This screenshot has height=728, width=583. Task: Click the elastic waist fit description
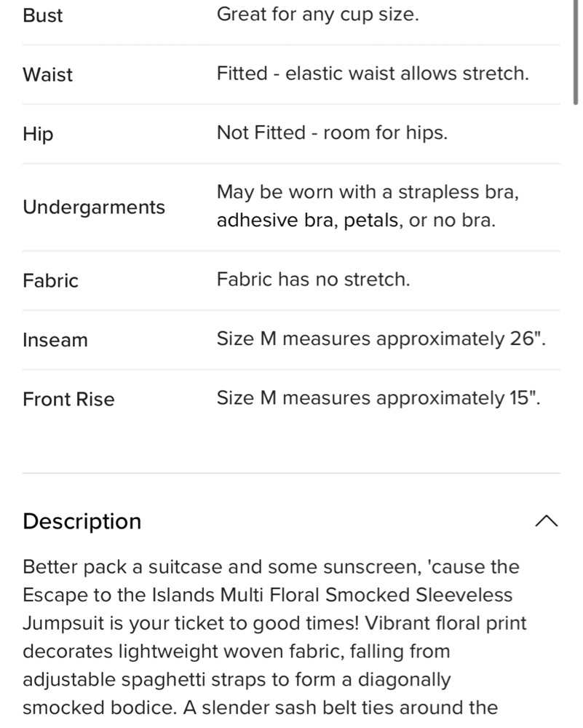[373, 74]
